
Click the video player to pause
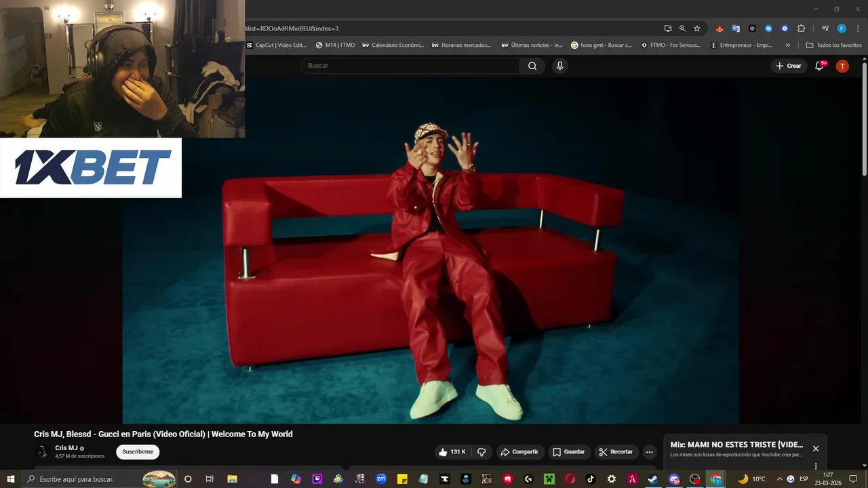click(431, 251)
